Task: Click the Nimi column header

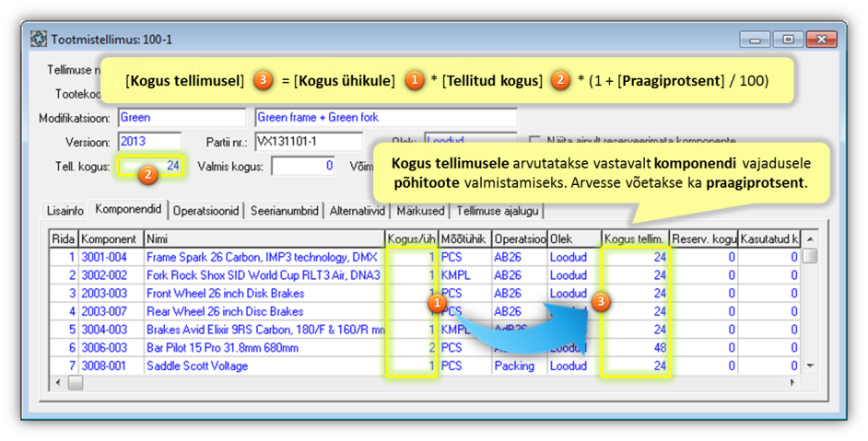Action: coord(264,239)
